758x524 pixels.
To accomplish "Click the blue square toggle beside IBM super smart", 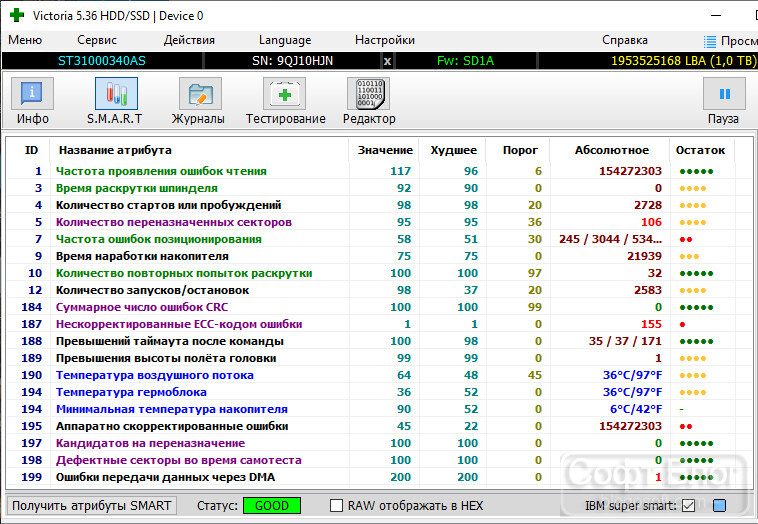I will (719, 506).
